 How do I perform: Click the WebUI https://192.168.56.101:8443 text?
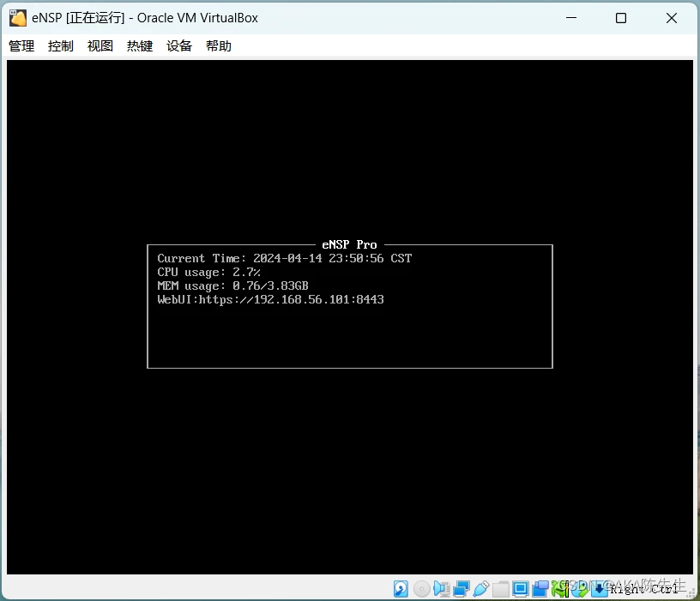click(x=270, y=299)
